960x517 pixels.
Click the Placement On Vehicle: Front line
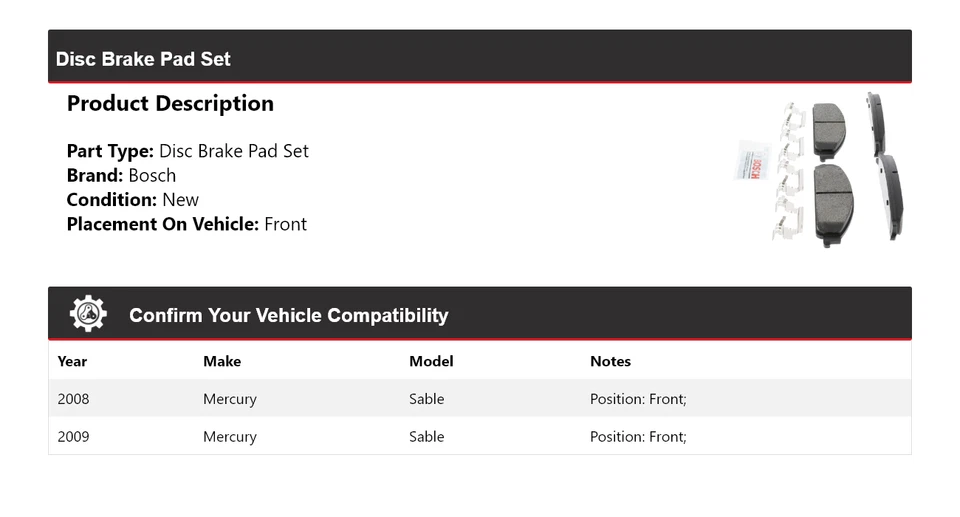coord(187,224)
